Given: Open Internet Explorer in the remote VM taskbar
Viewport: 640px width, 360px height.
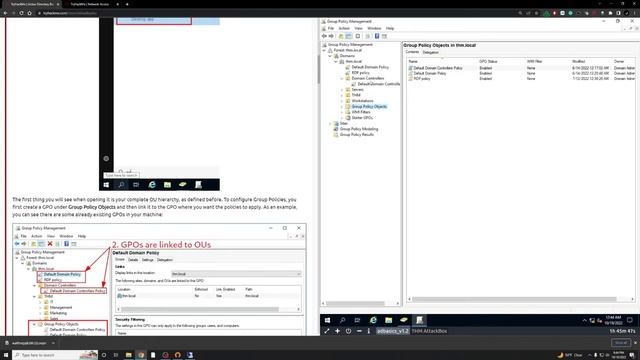Looking at the screenshot, I should [373, 320].
